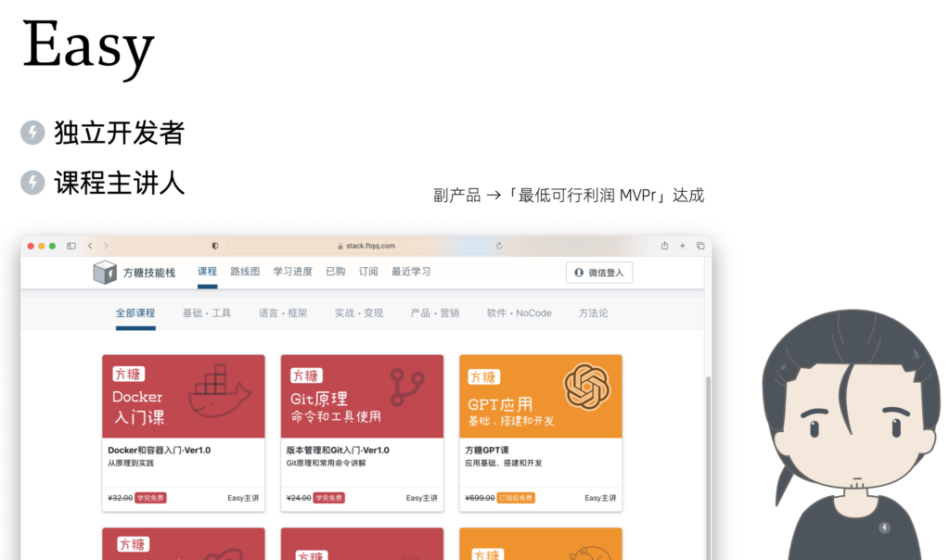
Task: Open a new tab with plus icon
Action: tap(682, 246)
